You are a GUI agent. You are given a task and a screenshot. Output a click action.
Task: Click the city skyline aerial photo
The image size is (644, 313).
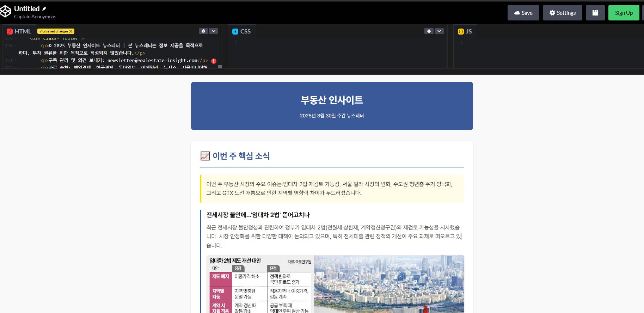pyautogui.click(x=389, y=284)
